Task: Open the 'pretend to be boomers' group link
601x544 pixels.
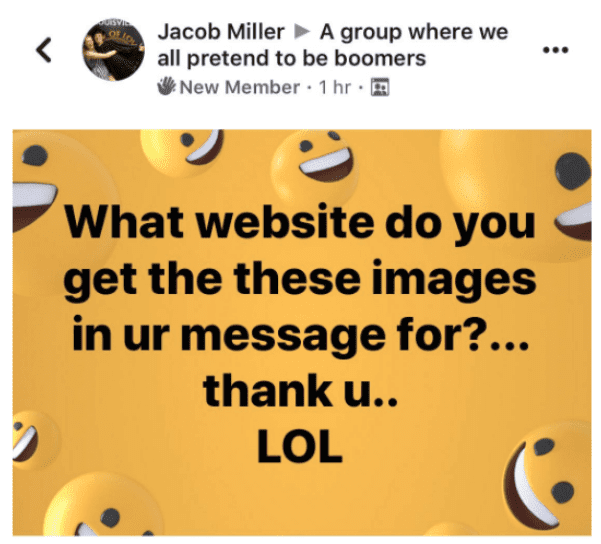Action: point(333,45)
